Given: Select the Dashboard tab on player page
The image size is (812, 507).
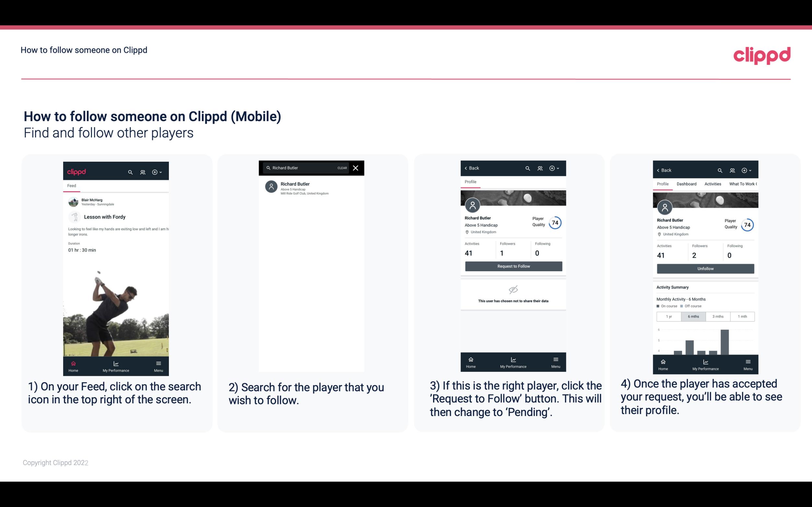Looking at the screenshot, I should click(687, 183).
